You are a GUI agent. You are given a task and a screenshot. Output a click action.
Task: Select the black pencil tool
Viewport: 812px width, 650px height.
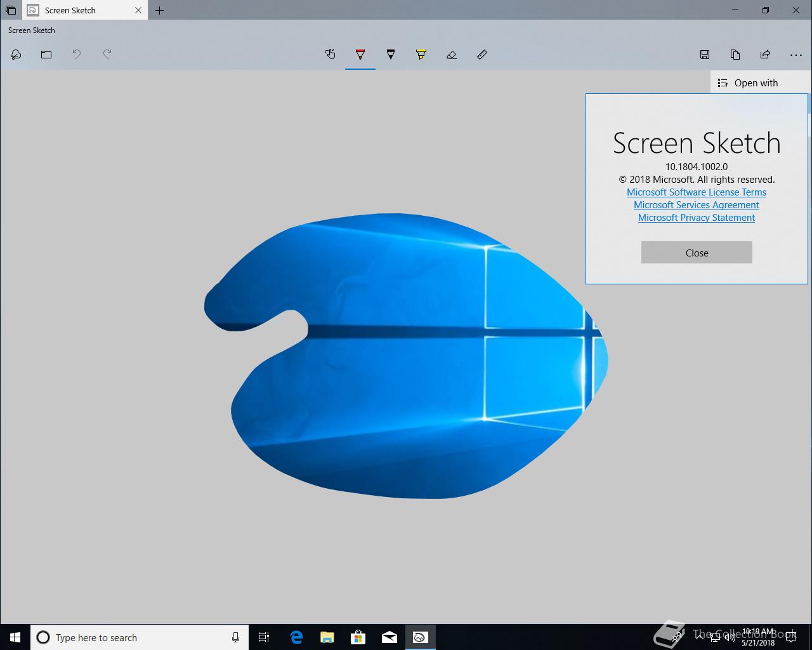[391, 55]
